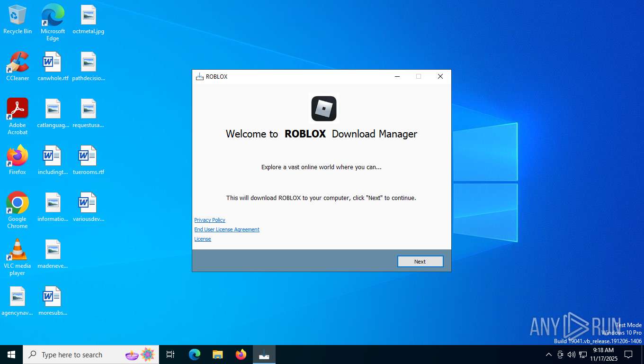The width and height of the screenshot is (644, 364).
Task: Click the Meet Now tray icon
Action: pyautogui.click(x=560, y=355)
